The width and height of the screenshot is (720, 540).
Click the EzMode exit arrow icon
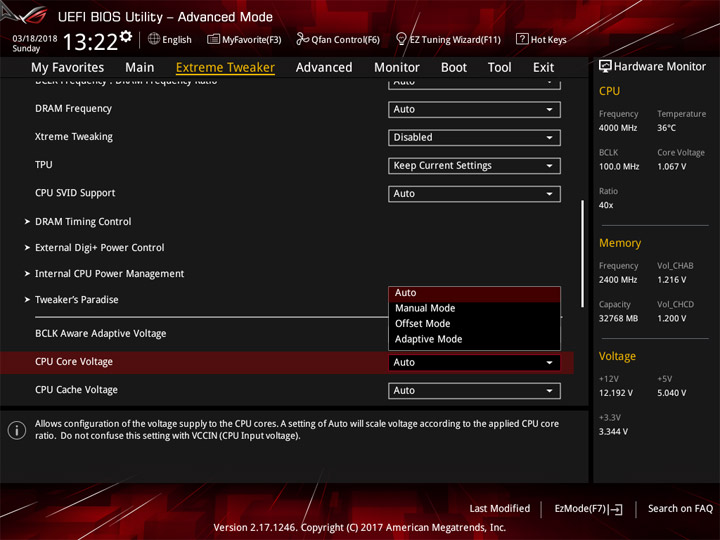(x=615, y=509)
